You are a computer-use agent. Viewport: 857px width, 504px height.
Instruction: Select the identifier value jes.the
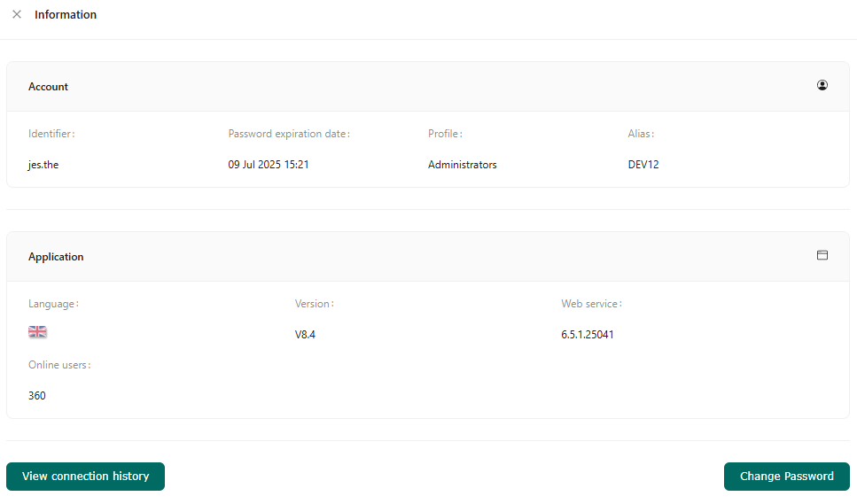(x=43, y=165)
